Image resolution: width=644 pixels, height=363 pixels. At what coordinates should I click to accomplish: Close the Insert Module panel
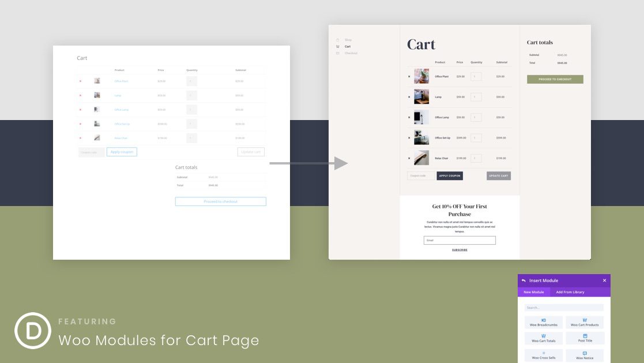(605, 280)
